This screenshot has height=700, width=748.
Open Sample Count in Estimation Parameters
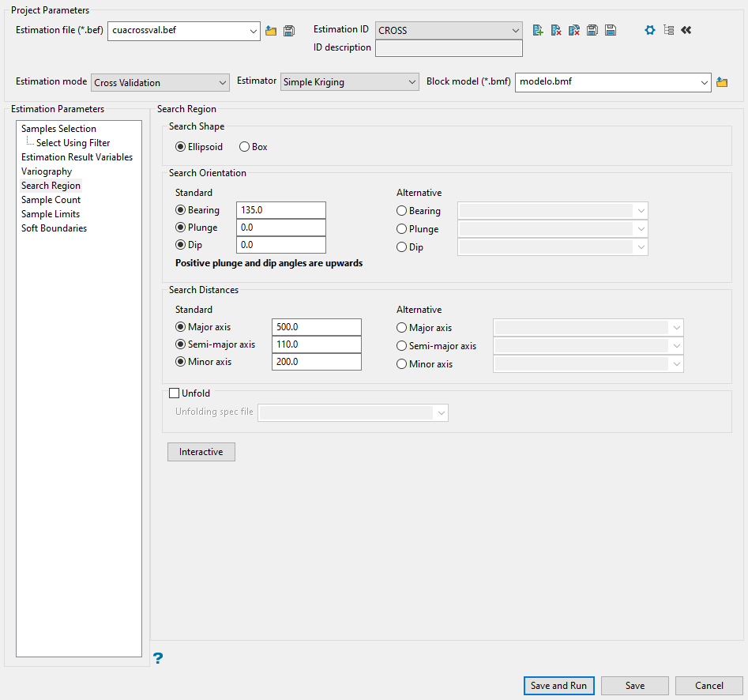pos(51,200)
